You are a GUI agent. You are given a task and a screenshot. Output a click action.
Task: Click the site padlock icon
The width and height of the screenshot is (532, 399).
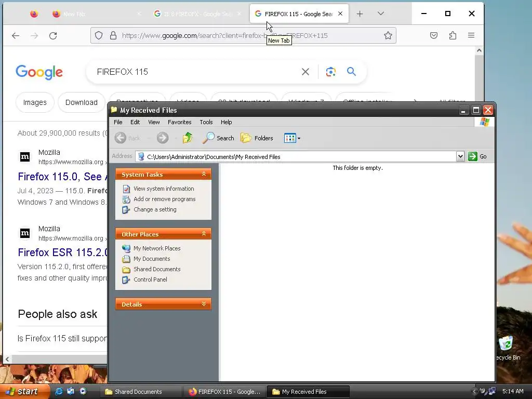113,36
